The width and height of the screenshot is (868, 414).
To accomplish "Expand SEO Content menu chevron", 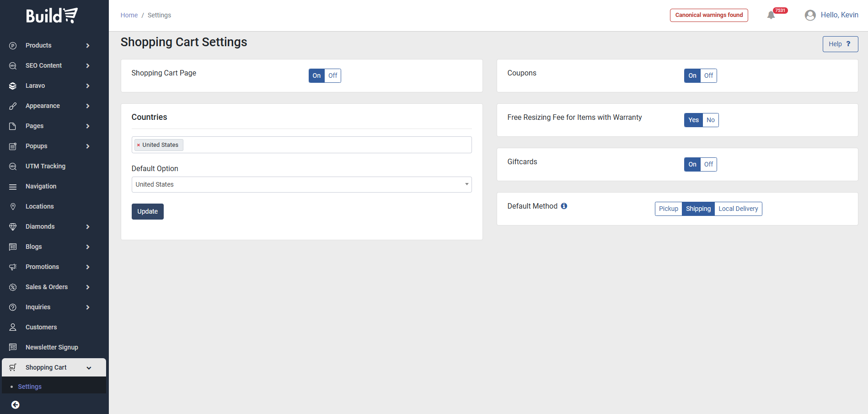I will pos(88,66).
